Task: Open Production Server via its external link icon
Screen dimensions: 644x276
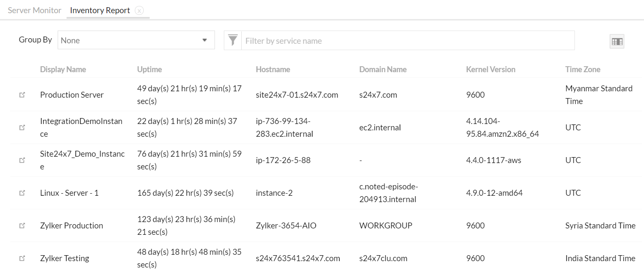Action: pyautogui.click(x=22, y=95)
